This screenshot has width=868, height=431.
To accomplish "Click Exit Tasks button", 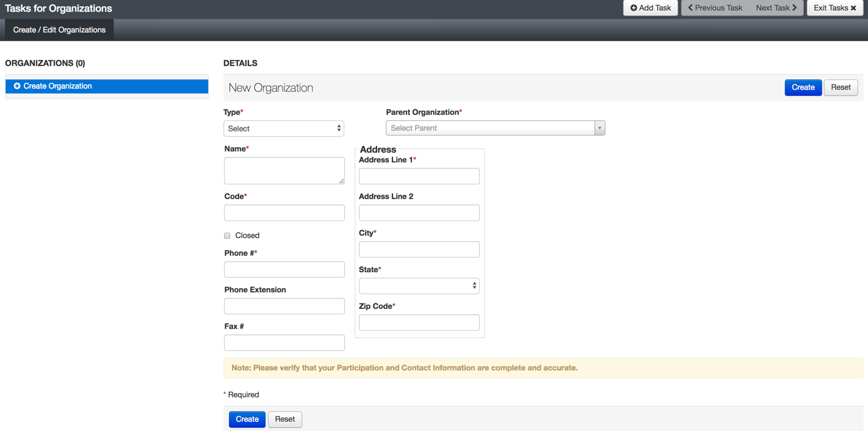I will (834, 8).
